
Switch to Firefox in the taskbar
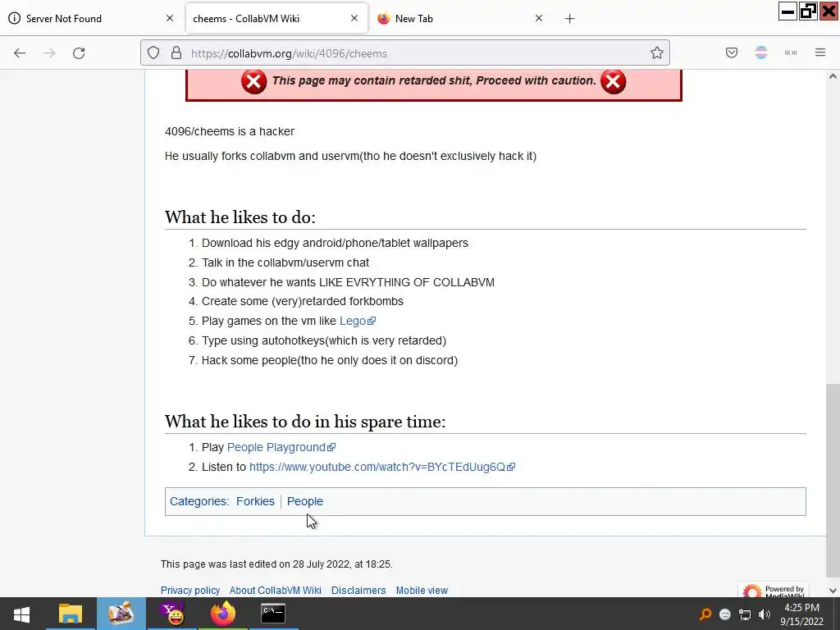[x=223, y=614]
